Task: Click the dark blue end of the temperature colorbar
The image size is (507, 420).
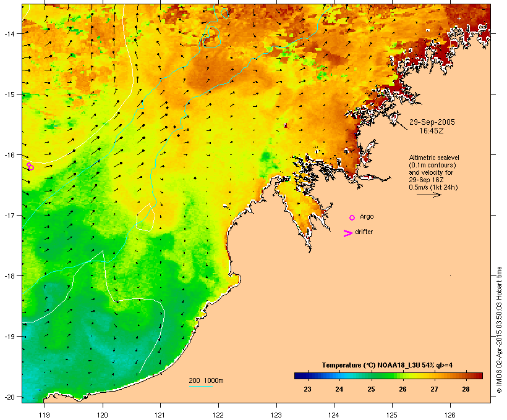Action: click(298, 376)
